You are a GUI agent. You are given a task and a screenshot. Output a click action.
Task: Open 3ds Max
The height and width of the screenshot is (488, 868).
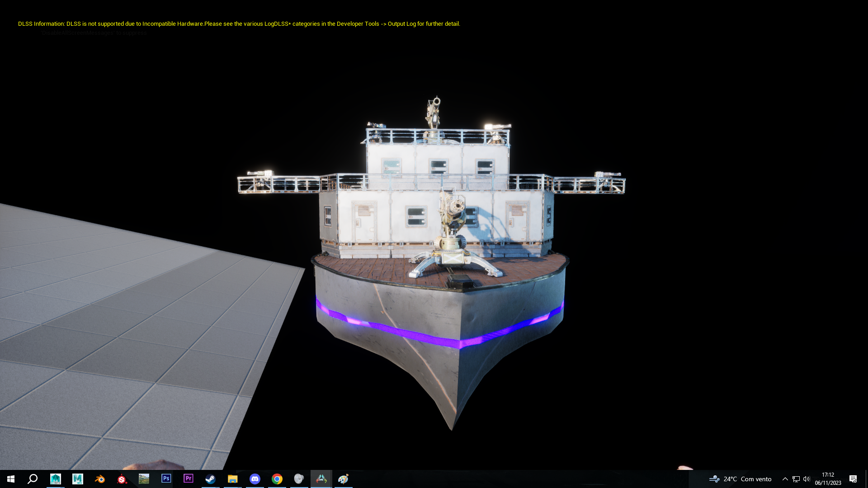[56, 479]
